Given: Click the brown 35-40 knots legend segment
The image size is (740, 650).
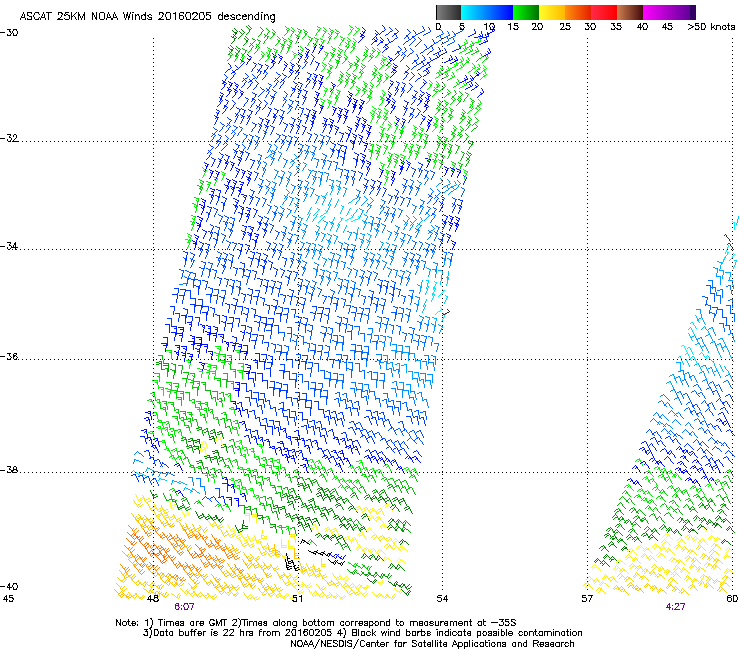Looking at the screenshot, I should (630, 12).
